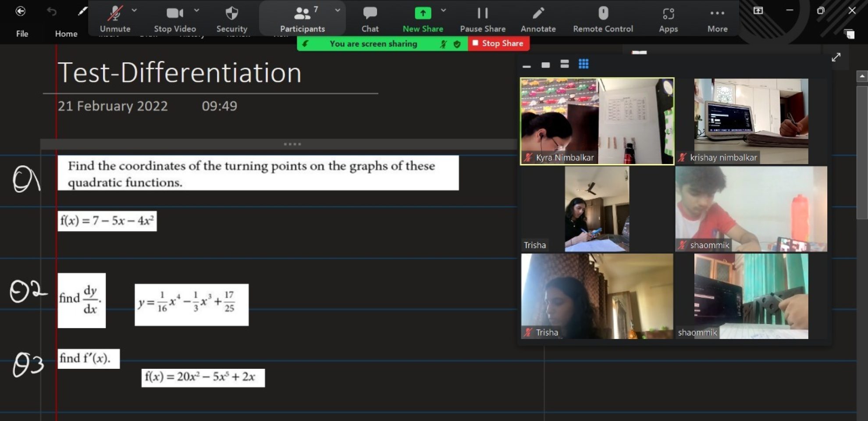Image resolution: width=868 pixels, height=421 pixels.
Task: Select Kyra Nimbalkar's video tile
Action: coord(597,121)
